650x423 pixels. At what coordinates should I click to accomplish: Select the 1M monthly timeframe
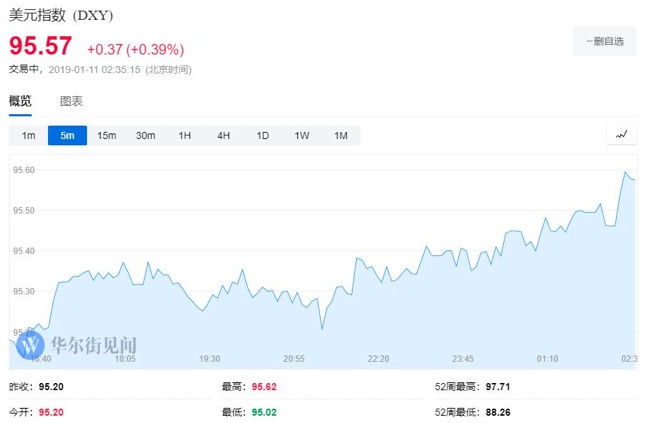(x=340, y=135)
